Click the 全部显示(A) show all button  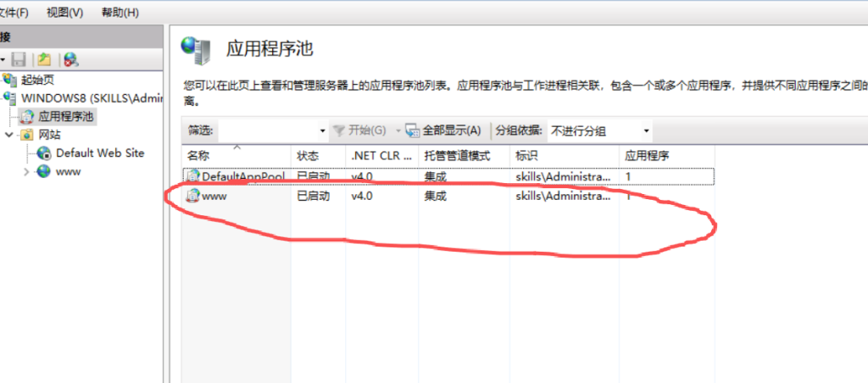tap(443, 130)
